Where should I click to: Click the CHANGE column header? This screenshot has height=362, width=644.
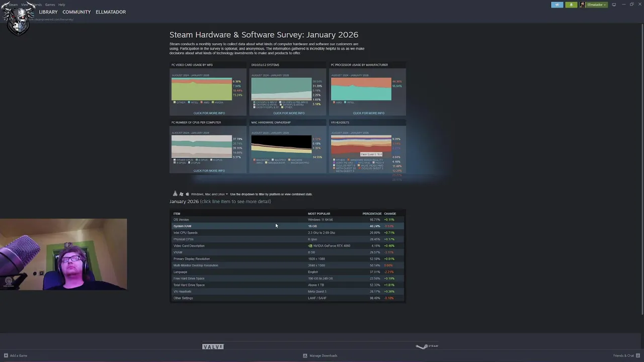pos(390,214)
